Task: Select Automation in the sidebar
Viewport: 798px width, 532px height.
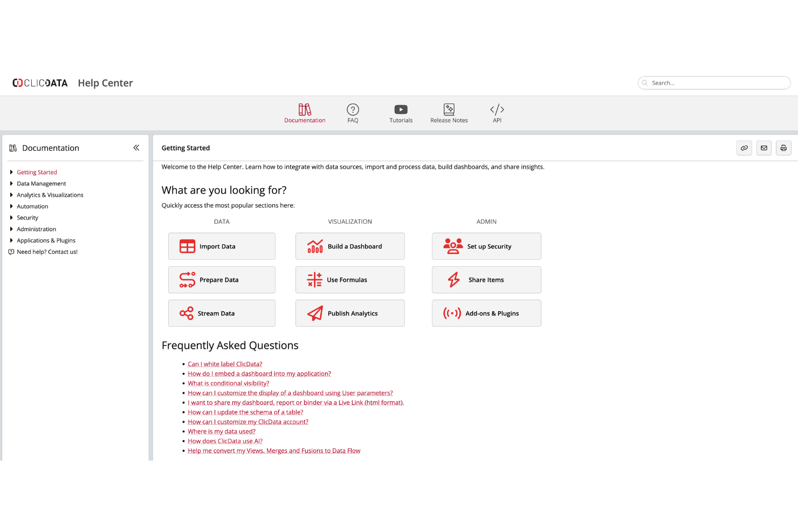Action: (32, 206)
